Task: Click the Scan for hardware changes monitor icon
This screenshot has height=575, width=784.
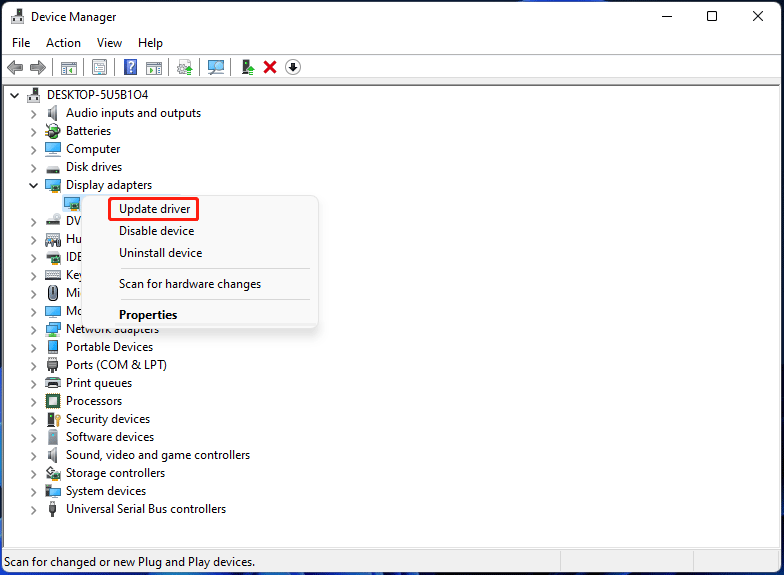Action: tap(215, 67)
